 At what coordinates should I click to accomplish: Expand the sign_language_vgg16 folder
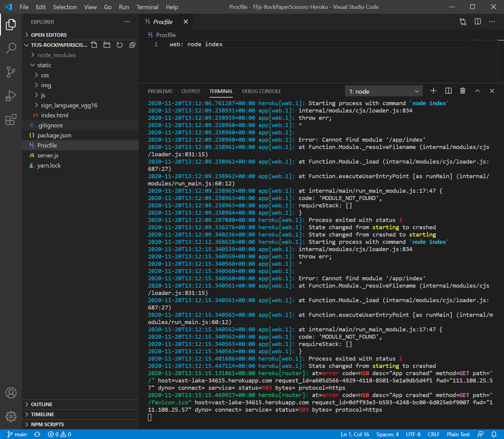pos(80,105)
